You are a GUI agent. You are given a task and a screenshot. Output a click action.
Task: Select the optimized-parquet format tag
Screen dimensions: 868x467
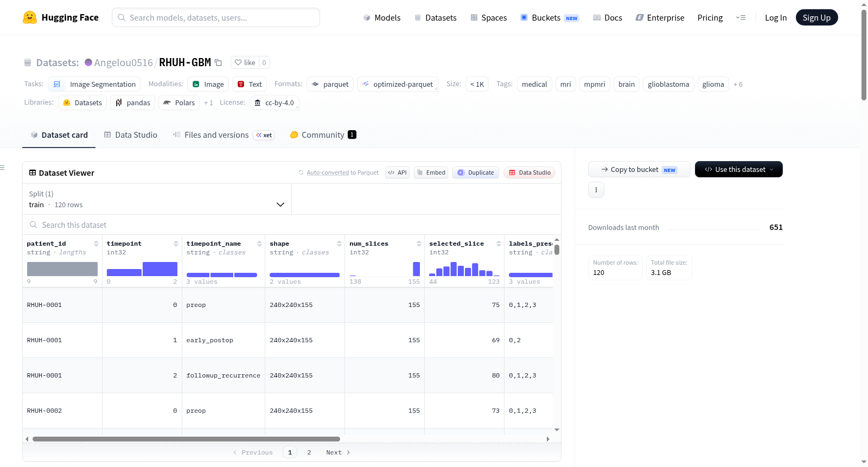point(398,84)
